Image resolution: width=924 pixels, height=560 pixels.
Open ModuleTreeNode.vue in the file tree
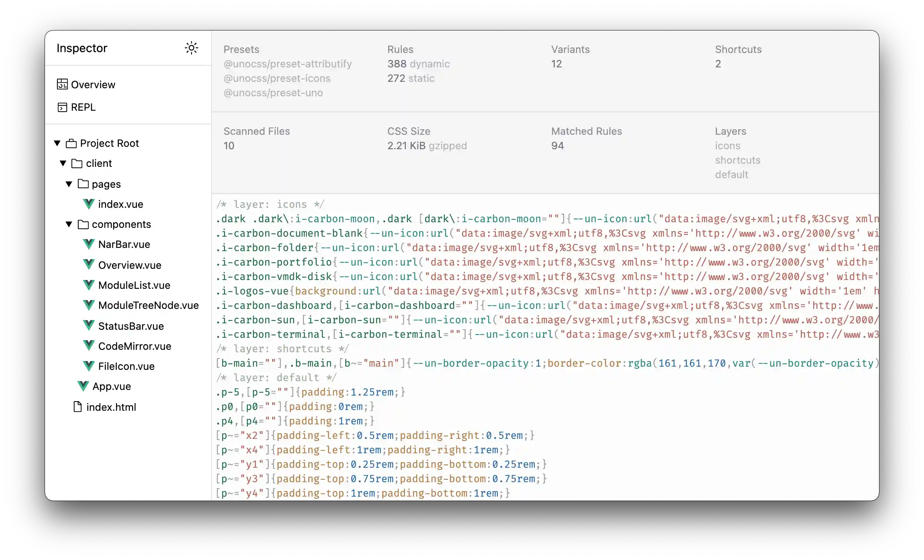[x=148, y=305]
